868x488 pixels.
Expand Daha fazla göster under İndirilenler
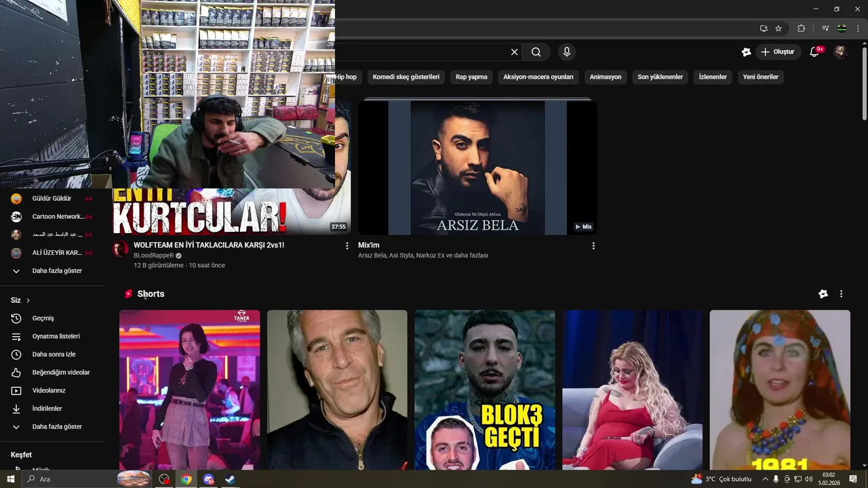pos(52,427)
